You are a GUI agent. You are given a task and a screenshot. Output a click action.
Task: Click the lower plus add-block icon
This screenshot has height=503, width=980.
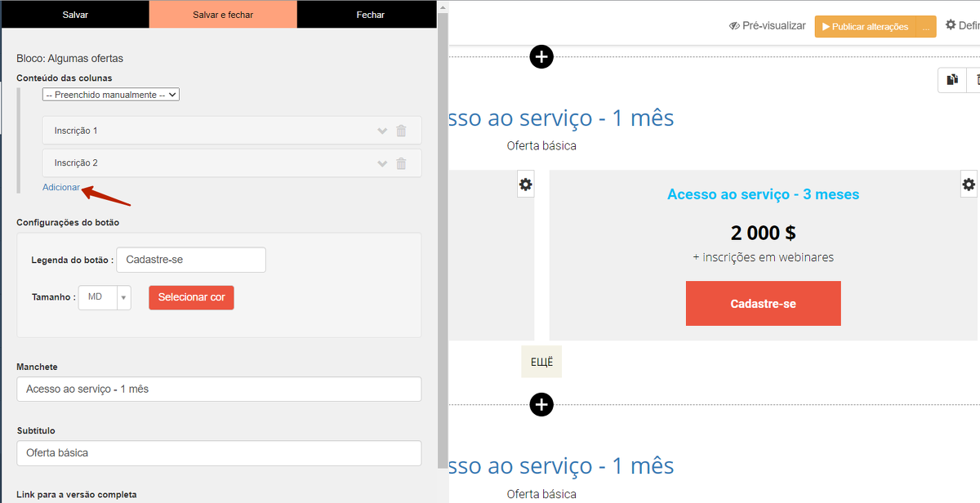pos(541,404)
